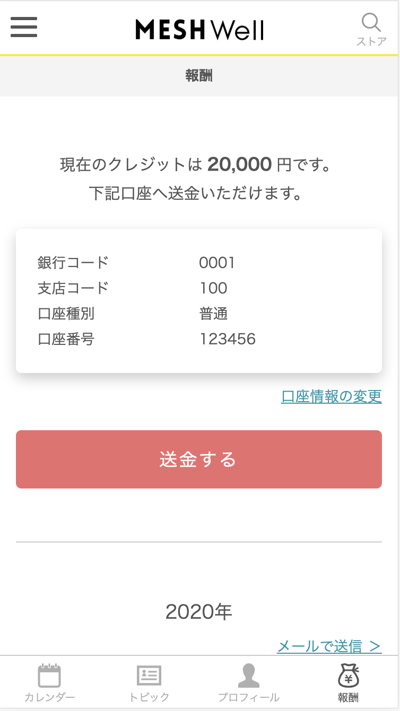Select bank code value 0001

(x=217, y=263)
